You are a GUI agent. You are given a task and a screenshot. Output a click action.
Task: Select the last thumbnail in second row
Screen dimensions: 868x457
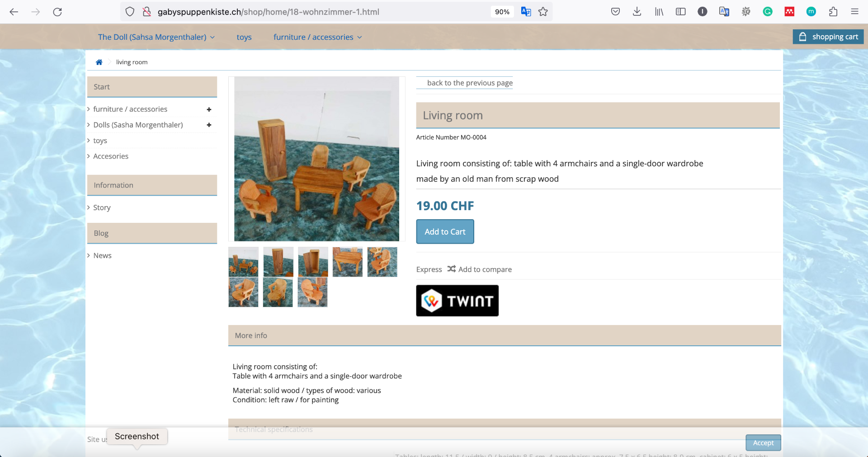[x=313, y=292]
